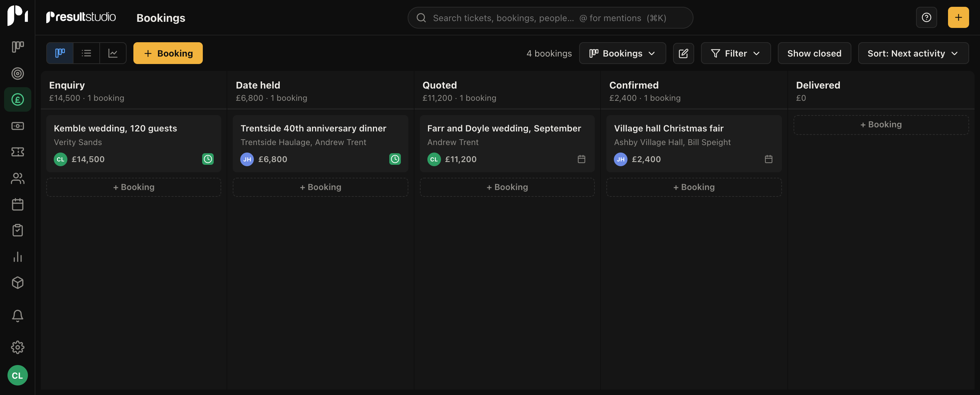Switch to kanban board view

click(60, 53)
